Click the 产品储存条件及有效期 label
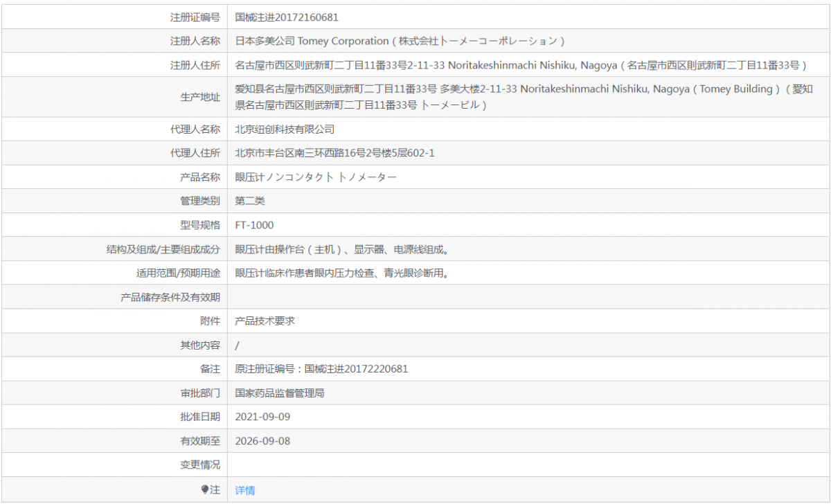 170,297
